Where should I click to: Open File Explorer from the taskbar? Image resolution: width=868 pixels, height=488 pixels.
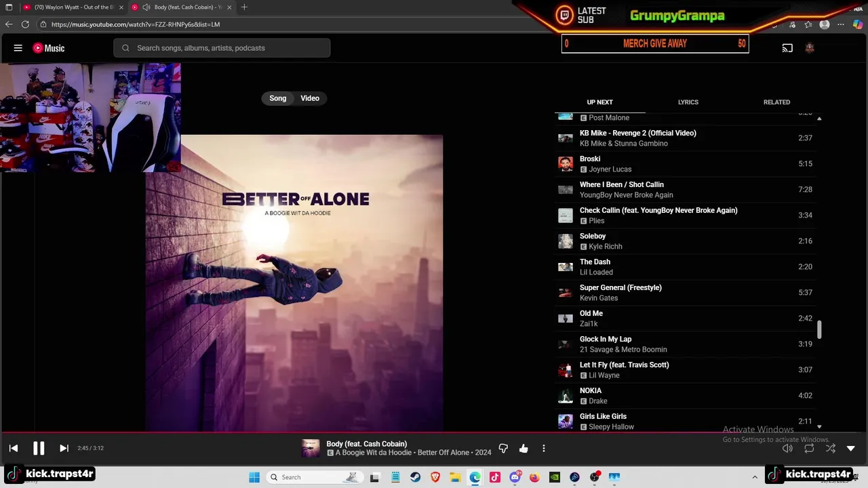(x=455, y=477)
